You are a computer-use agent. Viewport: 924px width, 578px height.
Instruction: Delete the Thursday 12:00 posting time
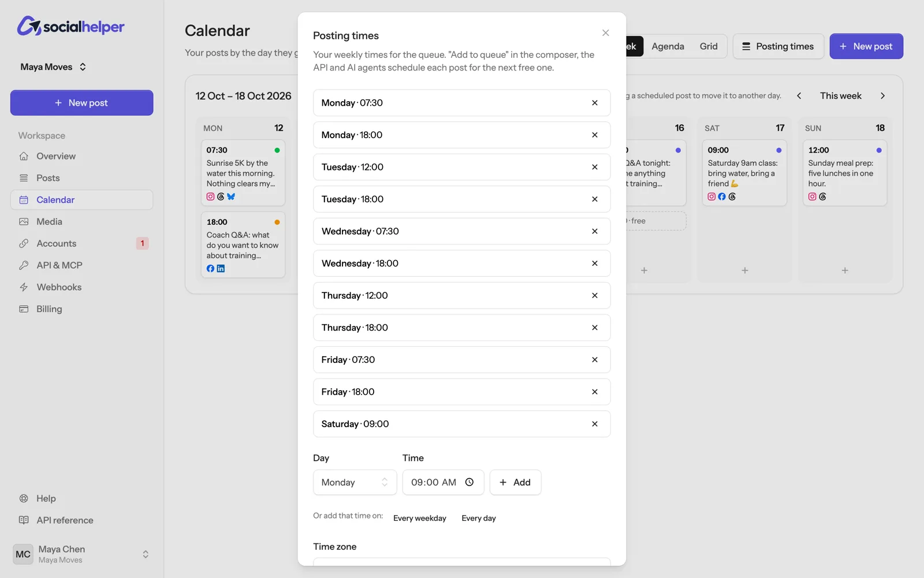594,295
